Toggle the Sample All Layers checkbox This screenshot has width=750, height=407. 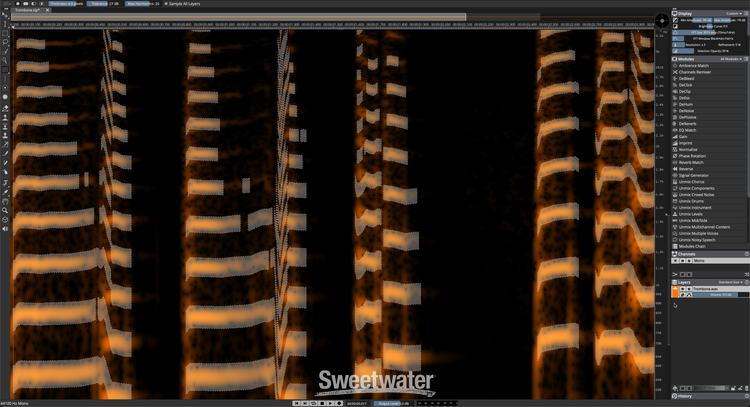pos(166,4)
